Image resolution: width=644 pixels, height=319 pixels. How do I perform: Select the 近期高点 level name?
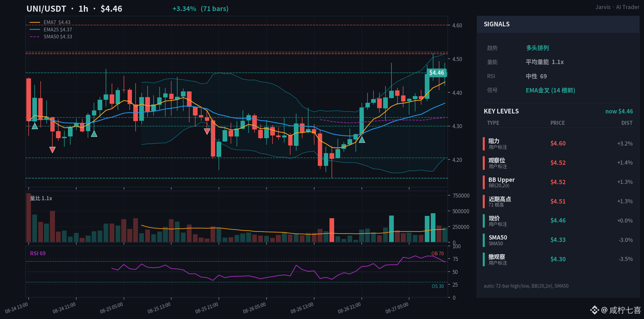[x=500, y=199]
